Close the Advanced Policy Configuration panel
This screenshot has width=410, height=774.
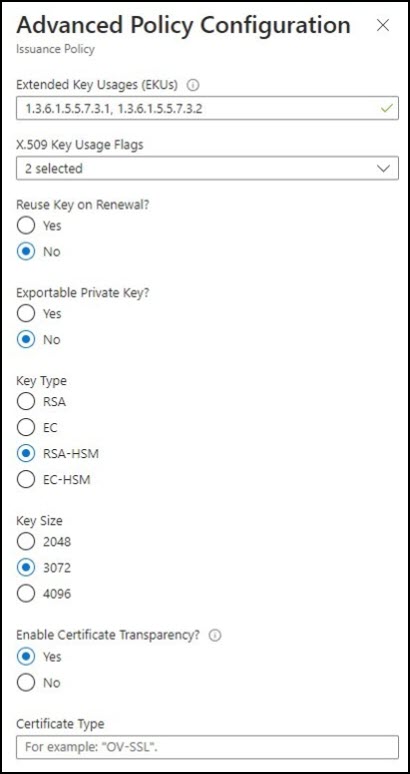pyautogui.click(x=383, y=26)
